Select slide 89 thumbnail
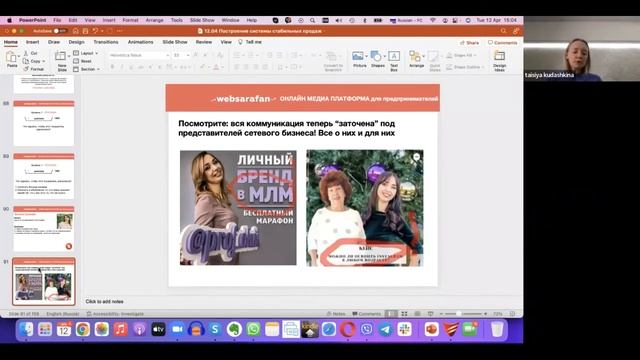Image resolution: width=640 pixels, height=360 pixels. pos(44,176)
